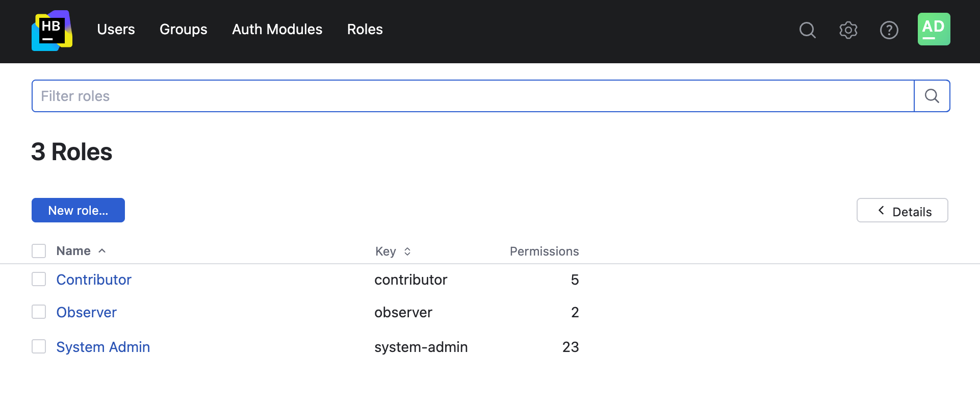Open the Contributor role link
980x404 pixels.
click(94, 280)
